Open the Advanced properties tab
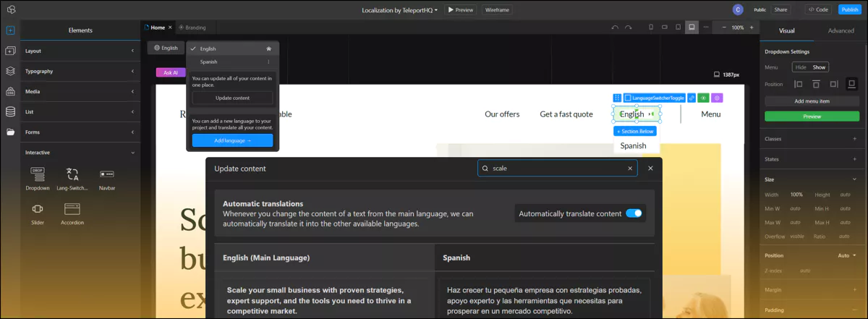The width and height of the screenshot is (868, 319). click(x=841, y=30)
